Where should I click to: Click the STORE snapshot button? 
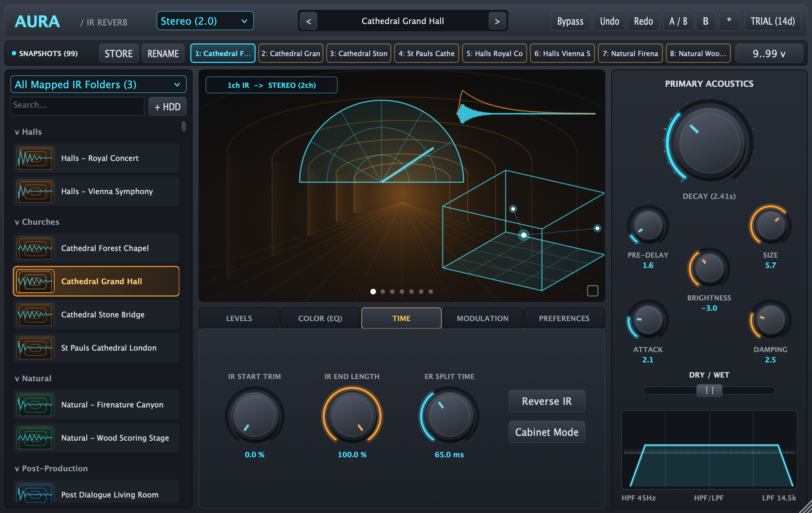(118, 54)
